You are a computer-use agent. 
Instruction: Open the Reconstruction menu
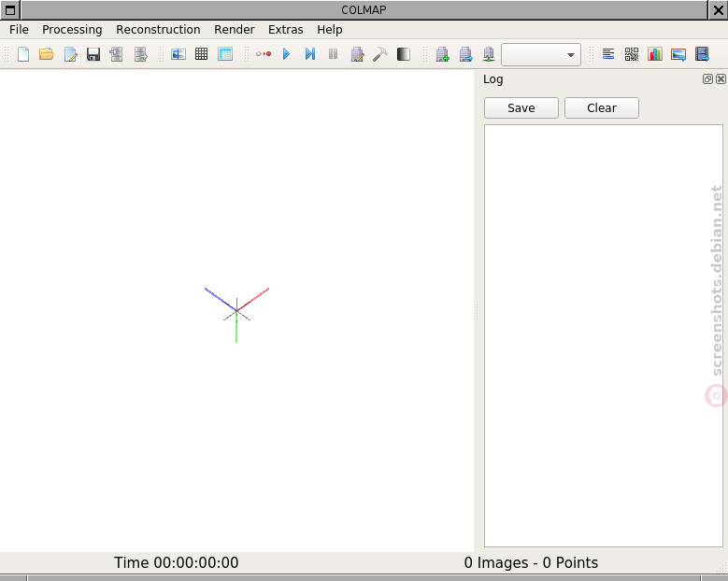tap(158, 30)
